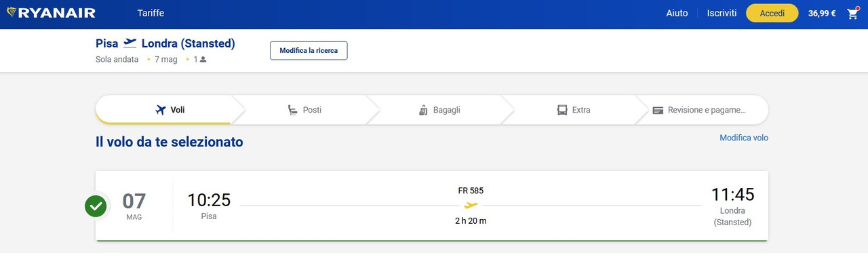Select the luggage icon in the Bagagli step
868x272 pixels.
[423, 110]
